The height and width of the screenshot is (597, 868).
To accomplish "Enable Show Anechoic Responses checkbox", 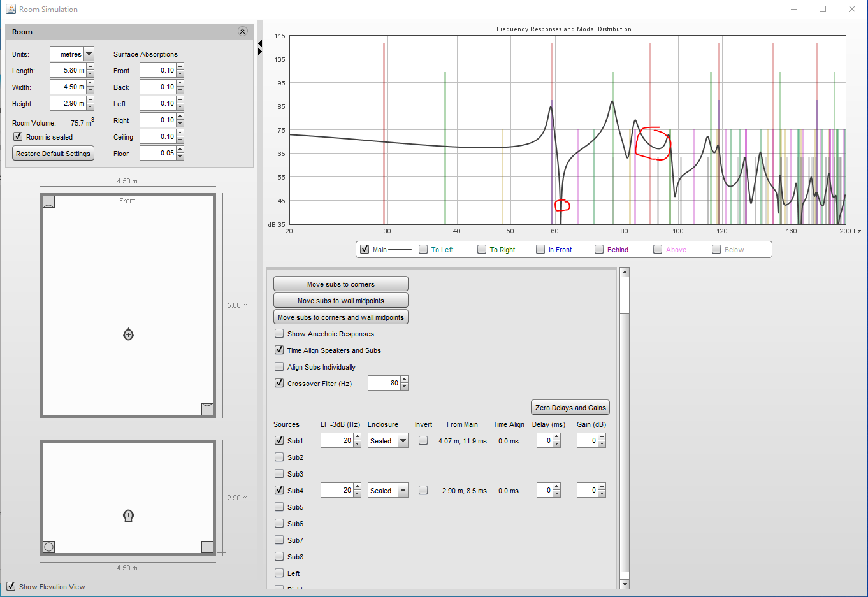I will tap(279, 333).
